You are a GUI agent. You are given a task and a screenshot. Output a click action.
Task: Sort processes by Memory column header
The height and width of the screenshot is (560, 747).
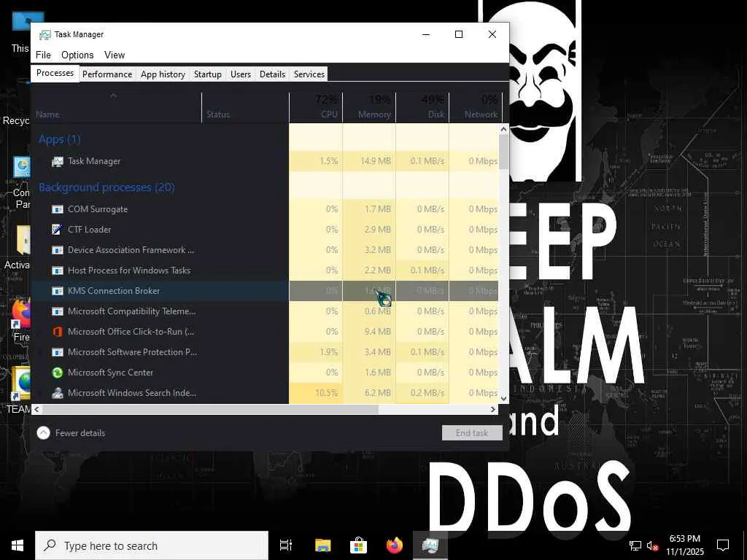coord(369,107)
